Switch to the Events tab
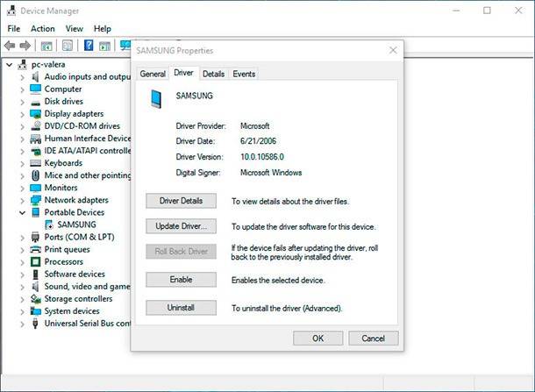Image resolution: width=535 pixels, height=392 pixels. tap(244, 74)
